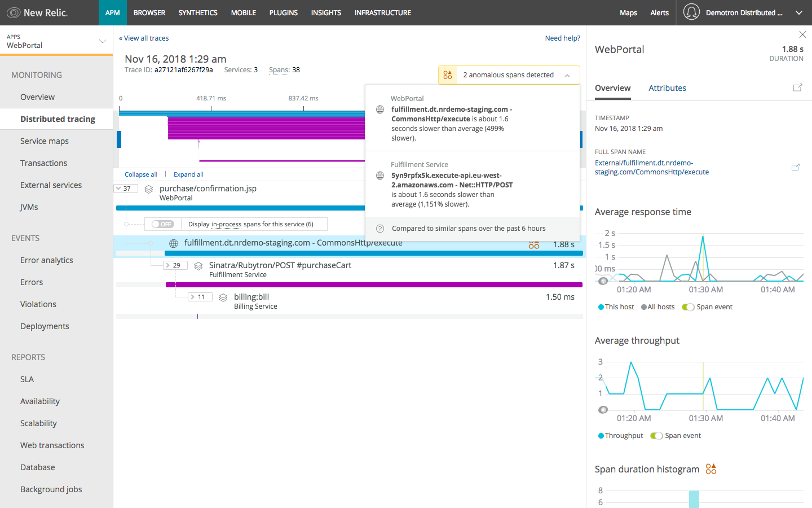Viewport: 812px width, 508px height.
Task: Toggle in-process spans display switch
Action: pyautogui.click(x=162, y=224)
